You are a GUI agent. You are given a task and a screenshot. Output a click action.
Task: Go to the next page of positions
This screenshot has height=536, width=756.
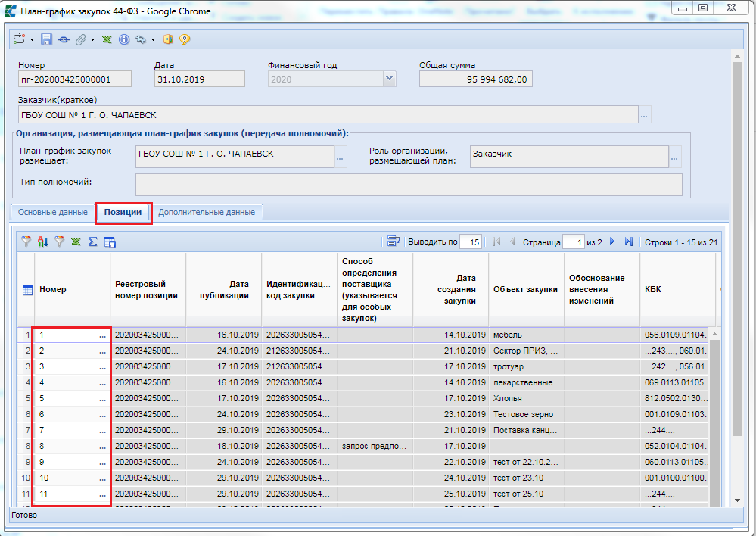click(x=612, y=242)
